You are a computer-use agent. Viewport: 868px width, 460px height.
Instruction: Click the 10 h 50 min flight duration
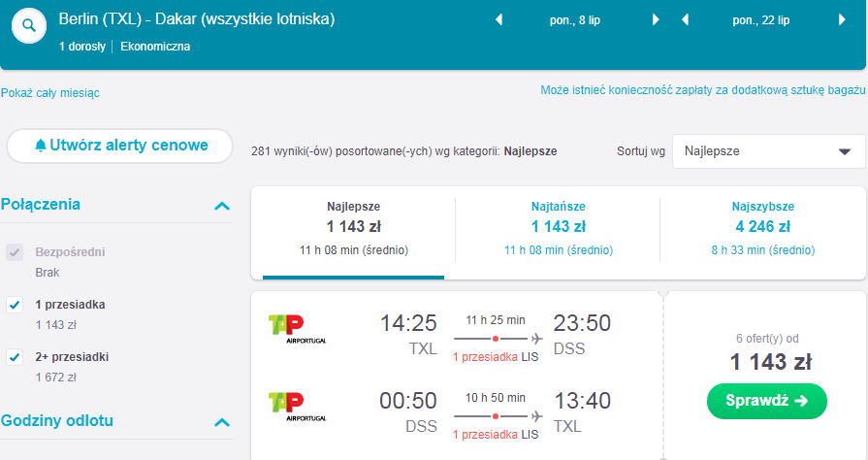pos(496,397)
